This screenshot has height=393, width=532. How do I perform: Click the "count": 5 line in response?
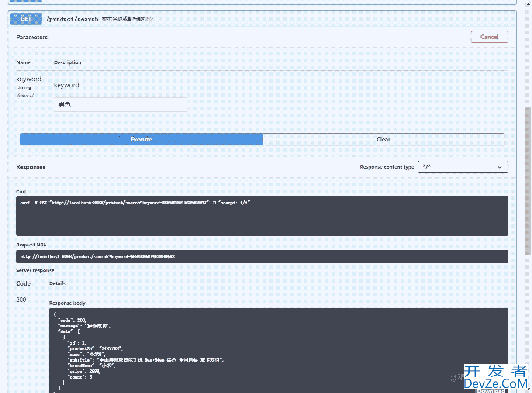click(x=79, y=377)
